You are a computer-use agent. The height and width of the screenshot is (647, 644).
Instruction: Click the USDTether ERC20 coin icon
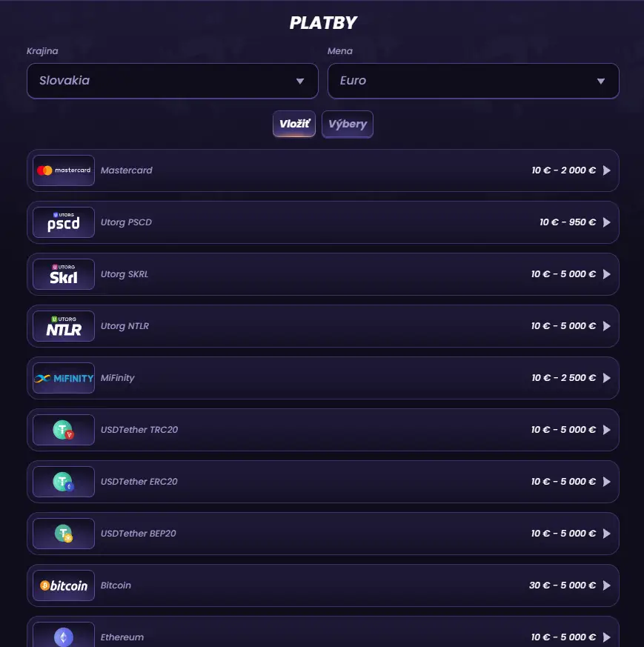click(64, 482)
